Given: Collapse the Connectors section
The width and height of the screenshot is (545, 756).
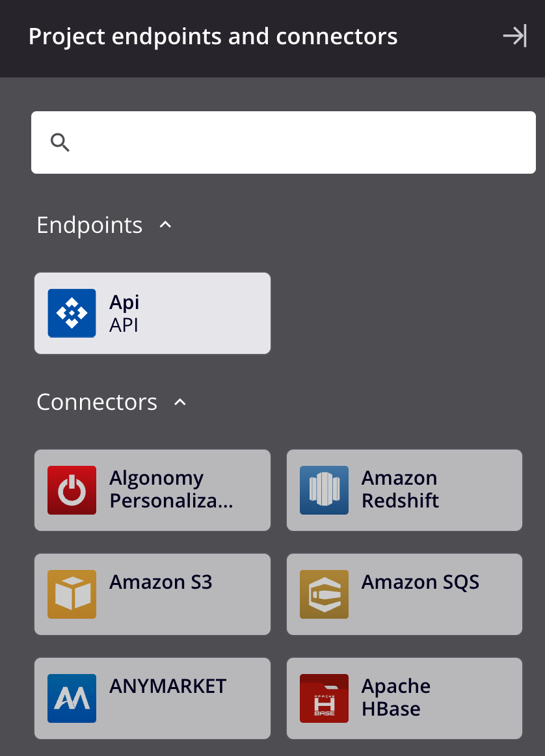Looking at the screenshot, I should point(180,402).
